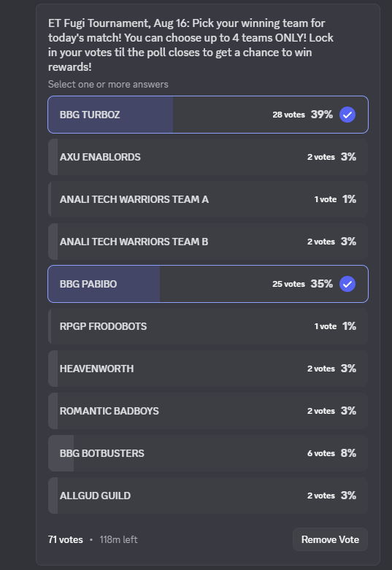Vote for ANALI TECH WARRIORS TEAM B
Screen dimensions: 392x570
click(208, 242)
